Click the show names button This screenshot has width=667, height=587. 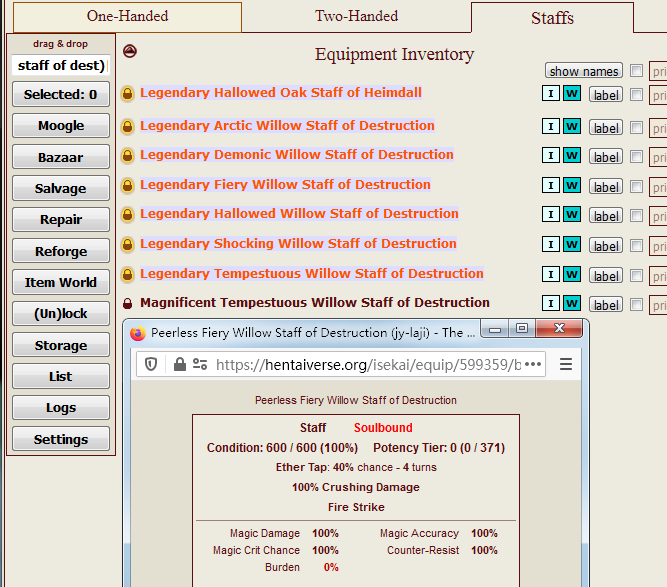584,71
